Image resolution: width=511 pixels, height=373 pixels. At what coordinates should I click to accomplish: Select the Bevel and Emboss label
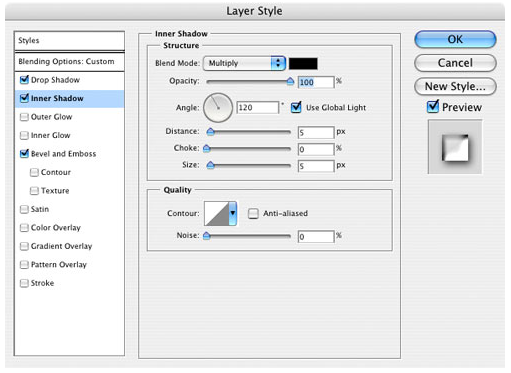pos(63,154)
